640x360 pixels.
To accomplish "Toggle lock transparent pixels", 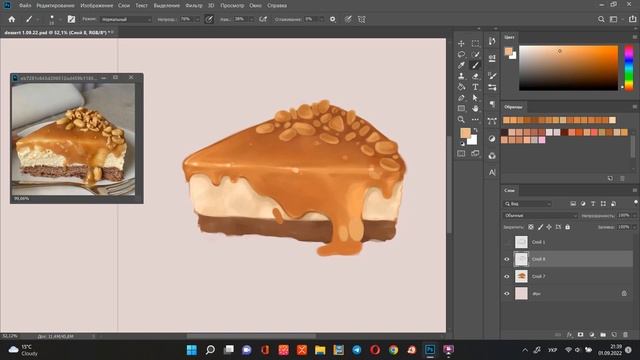I will [x=531, y=227].
